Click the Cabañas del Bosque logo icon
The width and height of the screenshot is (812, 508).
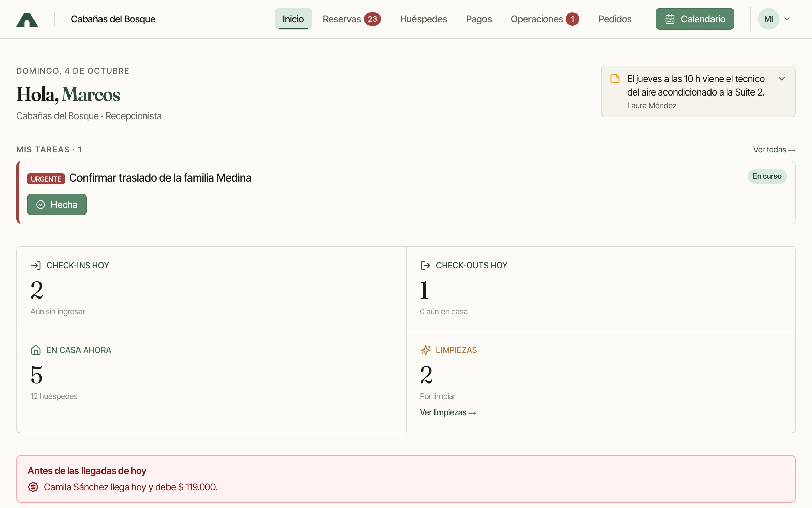[27, 20]
